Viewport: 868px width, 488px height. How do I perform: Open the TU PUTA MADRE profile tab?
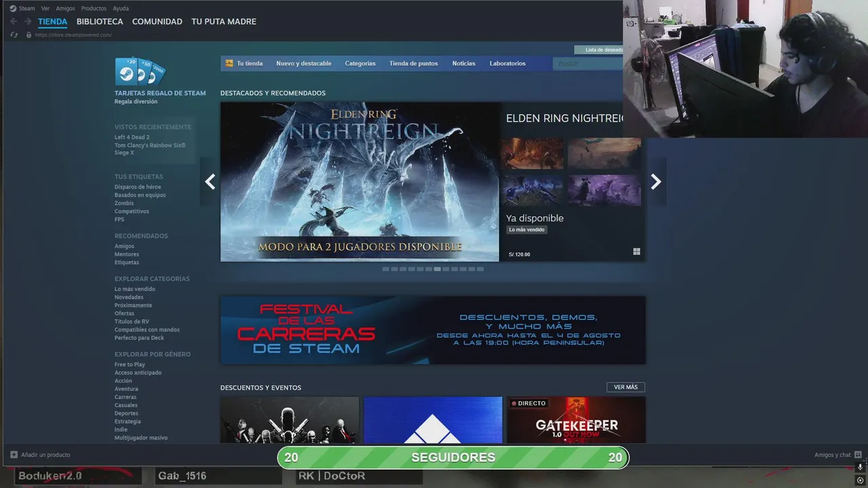pyautogui.click(x=224, y=22)
